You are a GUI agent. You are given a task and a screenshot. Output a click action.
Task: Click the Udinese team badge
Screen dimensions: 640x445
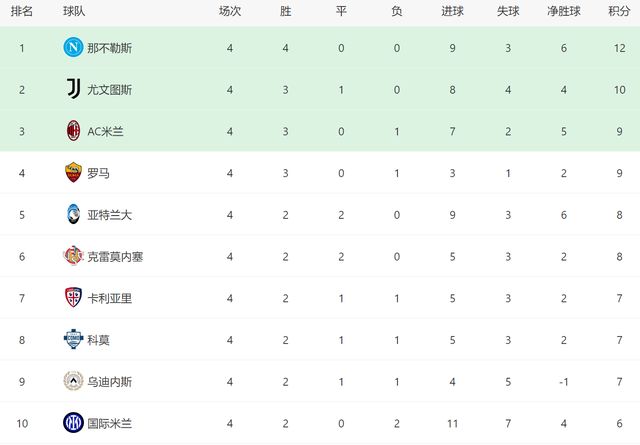(72, 381)
